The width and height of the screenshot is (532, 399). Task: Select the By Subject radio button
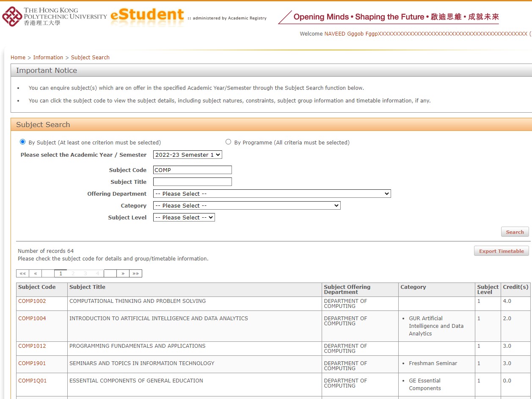coord(22,141)
